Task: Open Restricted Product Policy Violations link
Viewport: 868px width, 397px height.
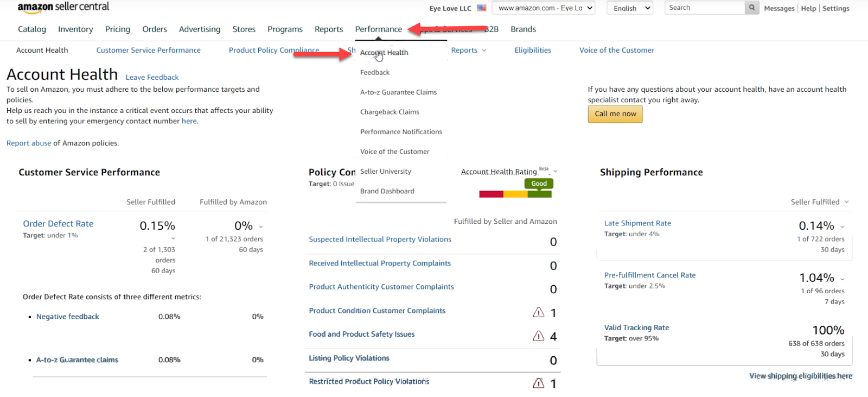Action: (369, 382)
